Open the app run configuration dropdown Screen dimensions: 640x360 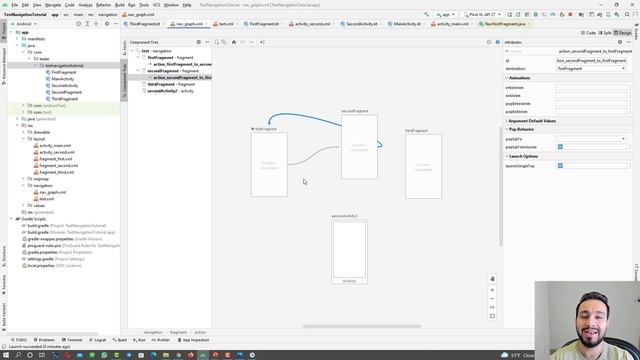pos(445,14)
